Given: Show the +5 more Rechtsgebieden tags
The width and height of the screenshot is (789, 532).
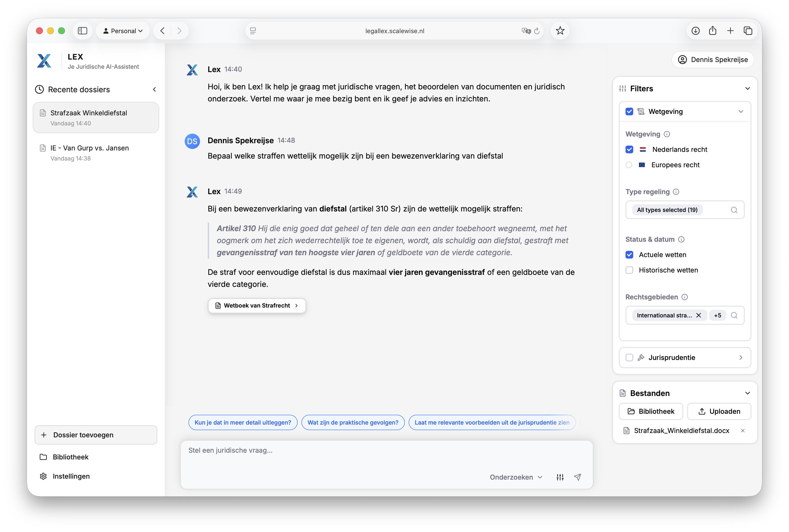Looking at the screenshot, I should (717, 315).
